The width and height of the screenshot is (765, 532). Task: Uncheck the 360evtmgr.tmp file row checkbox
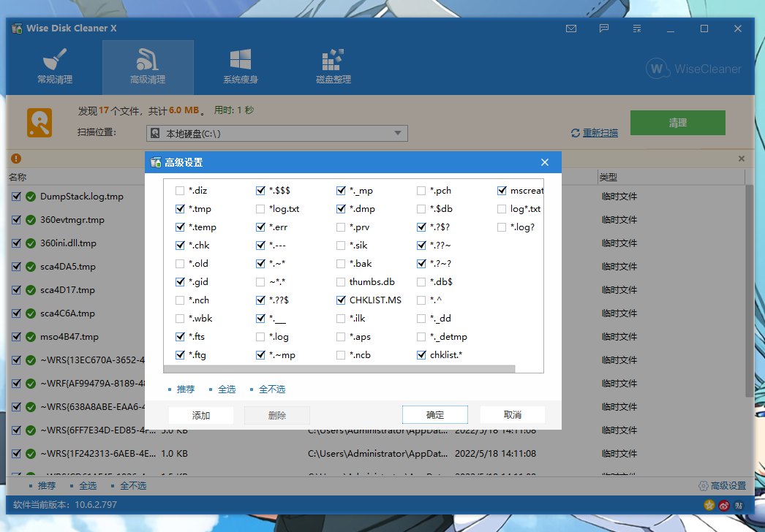click(16, 220)
